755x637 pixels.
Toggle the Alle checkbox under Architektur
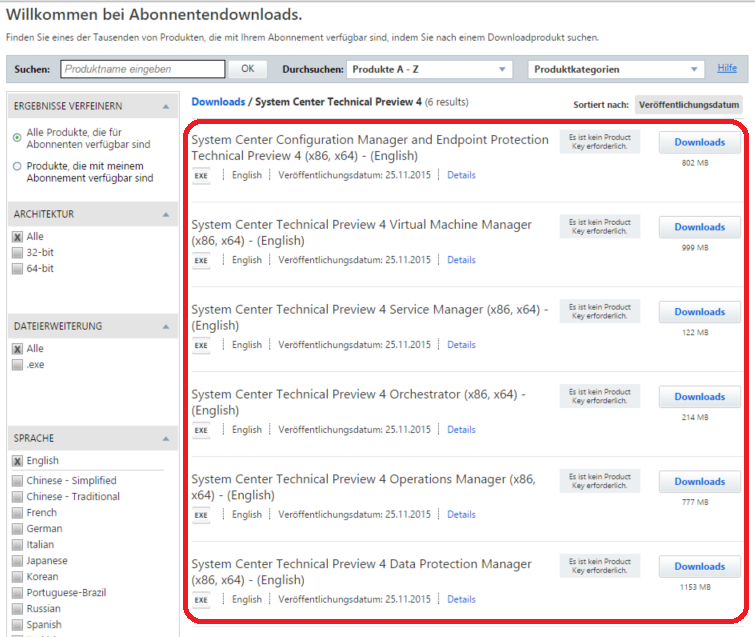tap(17, 237)
